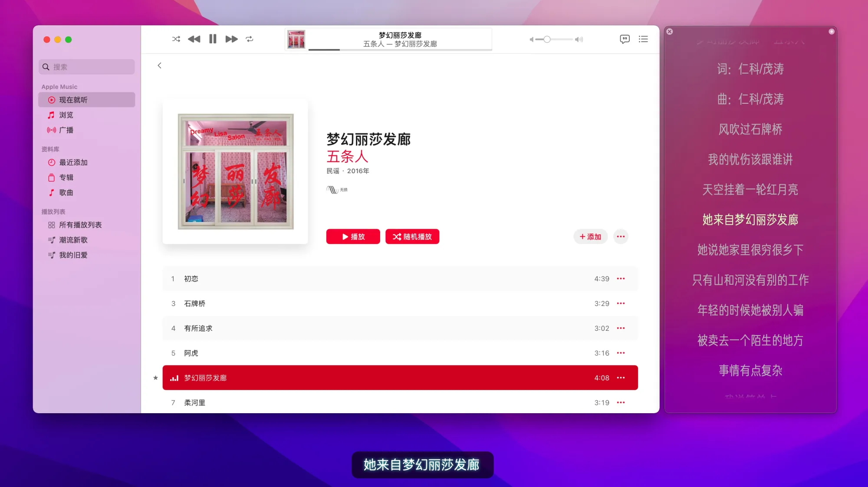
Task: Select 专辑 in library sidebar
Action: [x=66, y=178]
